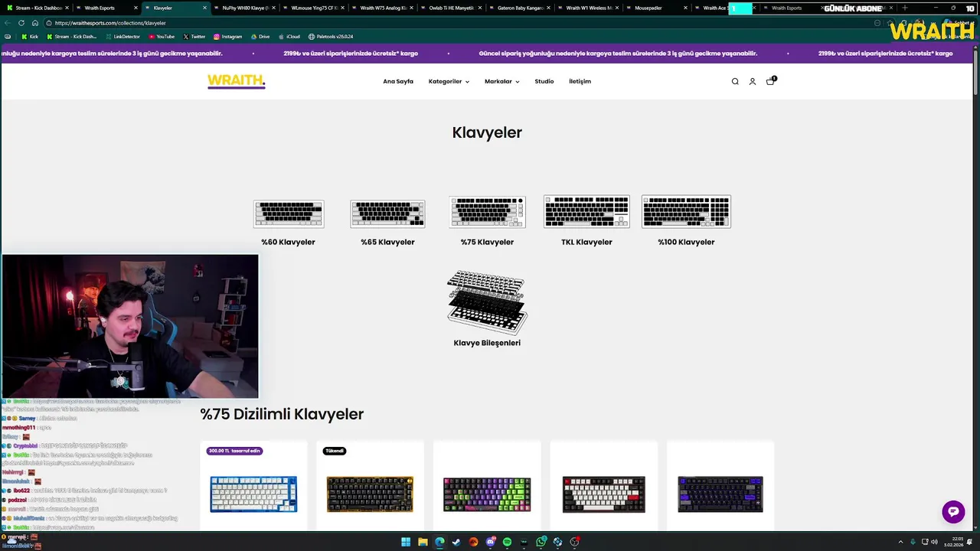Viewport: 980px width, 551px height.
Task: Open the %75 Klavyeler category
Action: coord(487,221)
